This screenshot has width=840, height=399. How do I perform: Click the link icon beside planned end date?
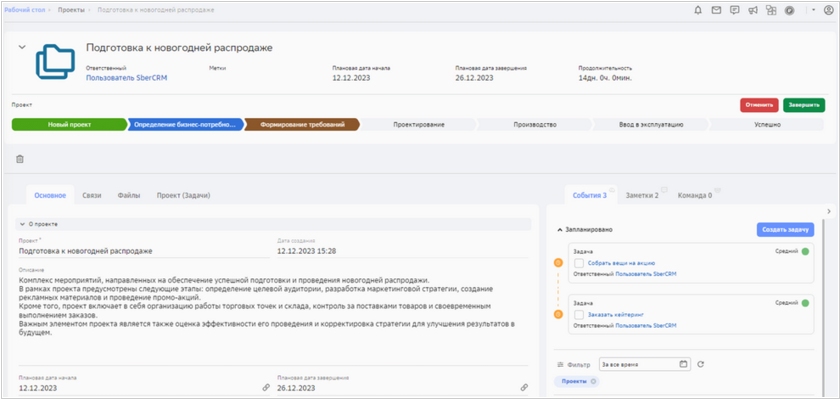pos(524,387)
